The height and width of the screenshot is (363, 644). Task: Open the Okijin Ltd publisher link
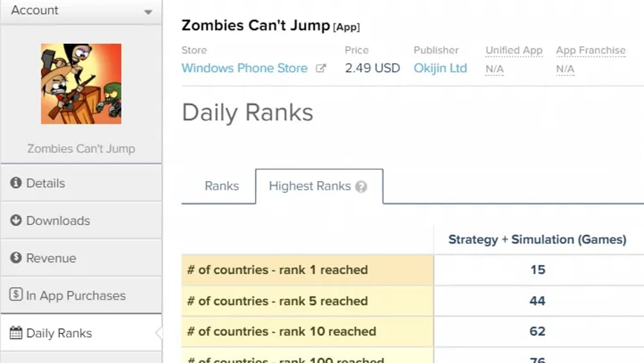point(440,68)
